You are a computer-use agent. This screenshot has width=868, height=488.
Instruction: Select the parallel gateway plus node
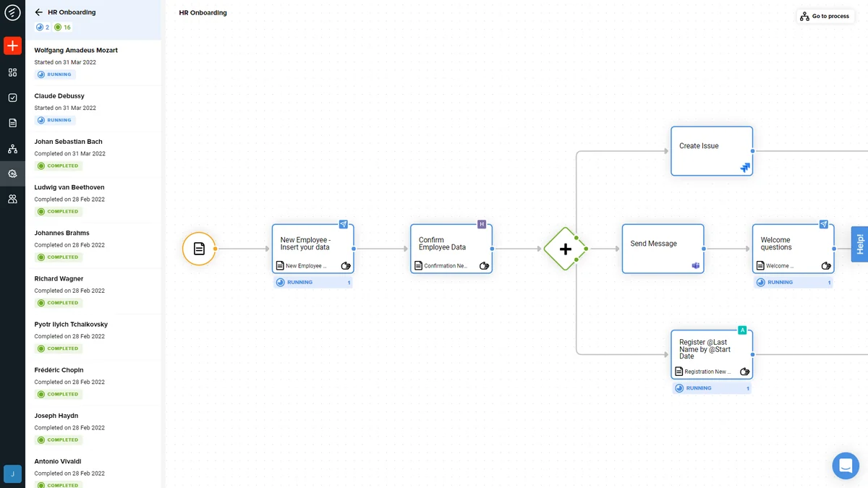point(565,249)
